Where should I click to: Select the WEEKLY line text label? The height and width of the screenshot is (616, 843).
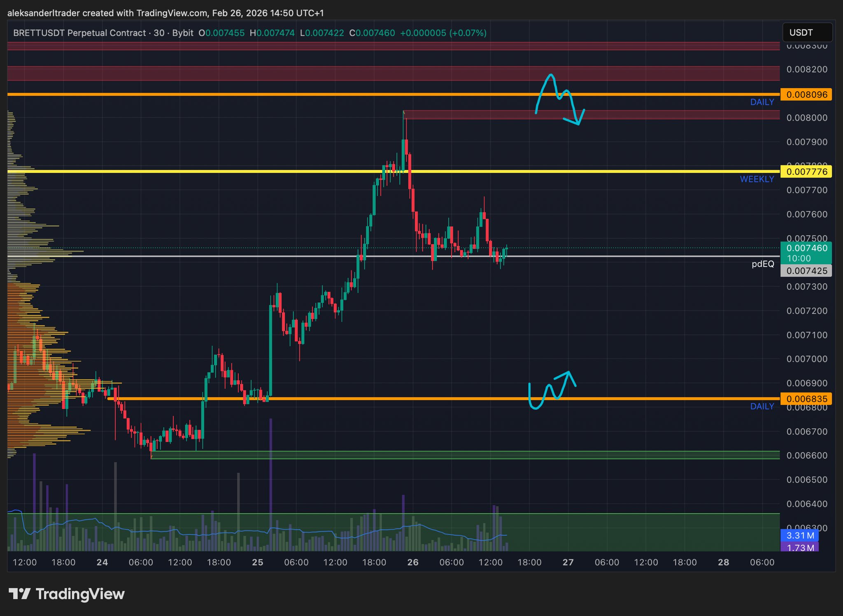pos(757,179)
